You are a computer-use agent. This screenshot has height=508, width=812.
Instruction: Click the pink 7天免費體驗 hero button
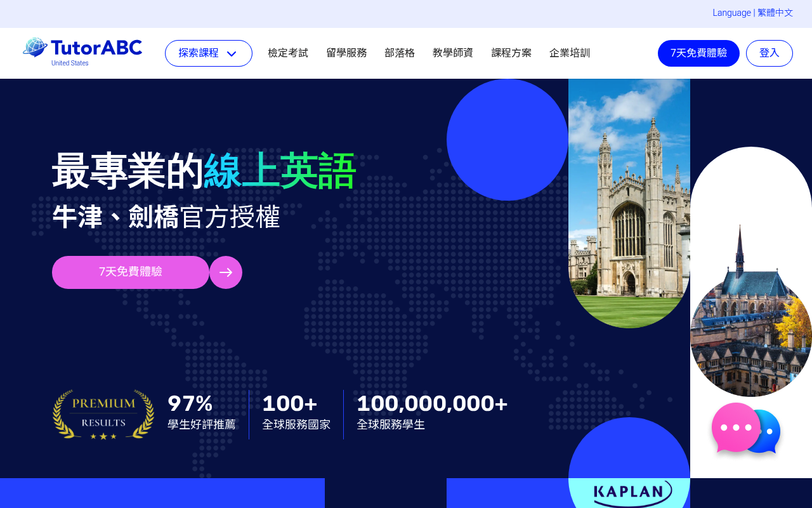pos(131,272)
